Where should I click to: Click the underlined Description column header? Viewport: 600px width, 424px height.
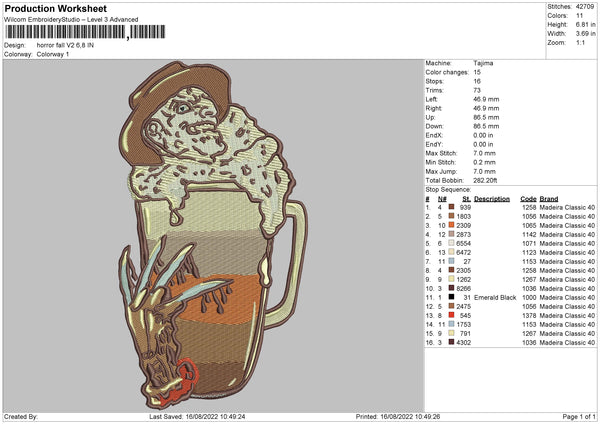(x=492, y=199)
